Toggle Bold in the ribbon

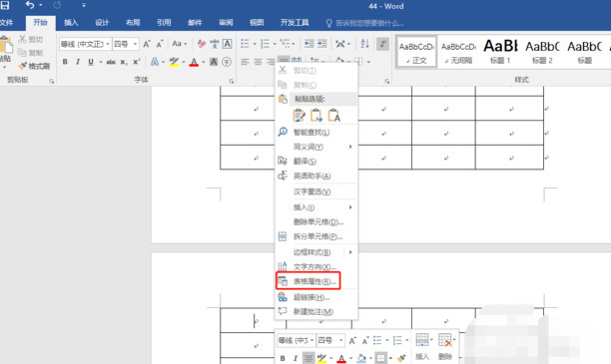[x=65, y=62]
